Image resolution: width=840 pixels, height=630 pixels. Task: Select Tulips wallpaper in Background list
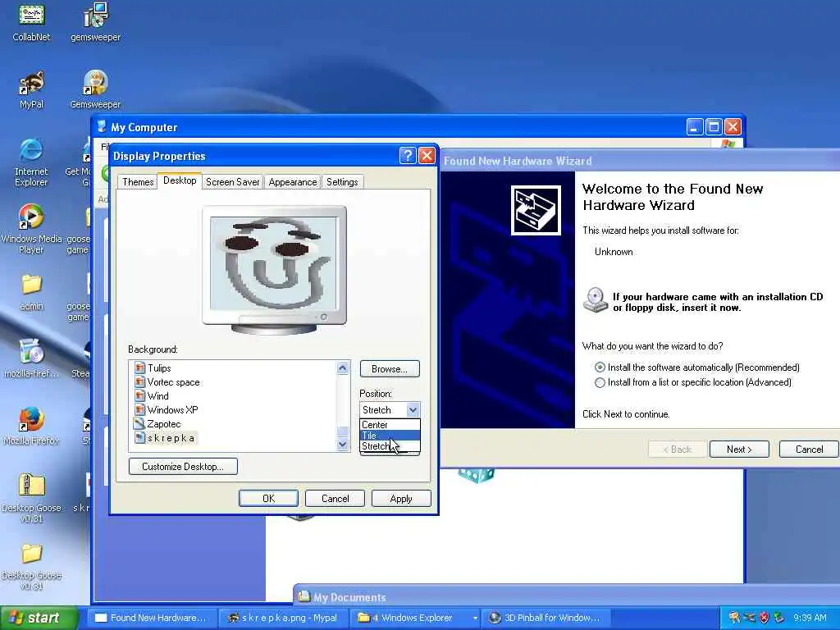(159, 368)
